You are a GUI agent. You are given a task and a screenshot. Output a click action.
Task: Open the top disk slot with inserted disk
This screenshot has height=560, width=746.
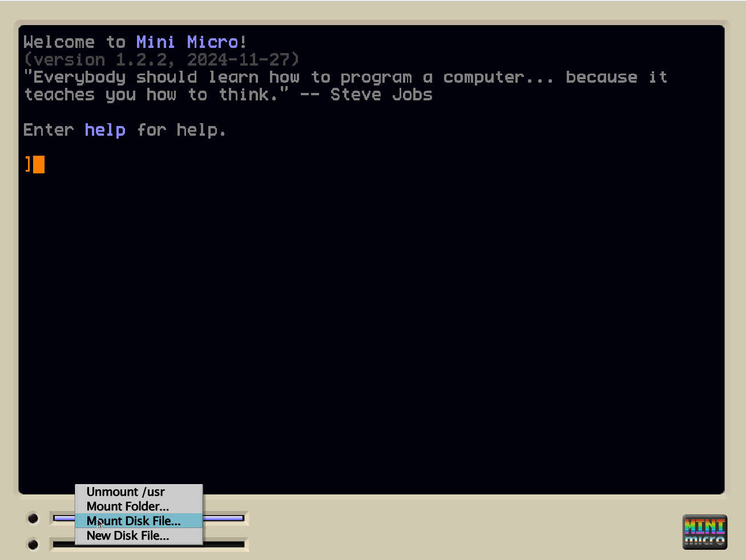pyautogui.click(x=148, y=518)
